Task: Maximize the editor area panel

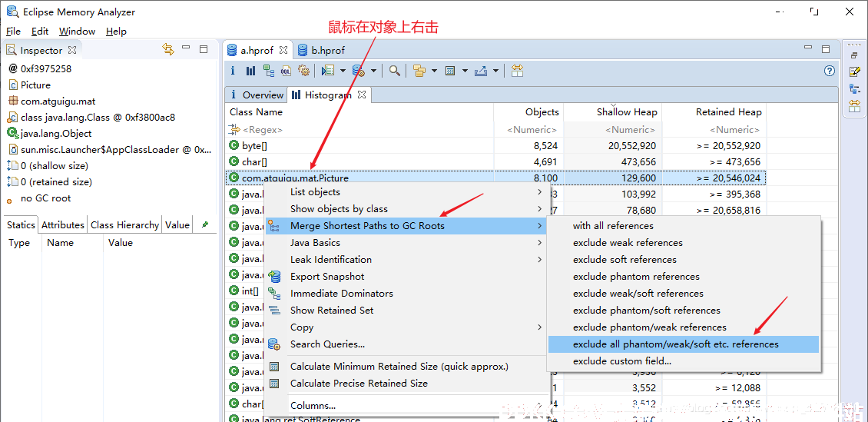Action: (x=826, y=49)
